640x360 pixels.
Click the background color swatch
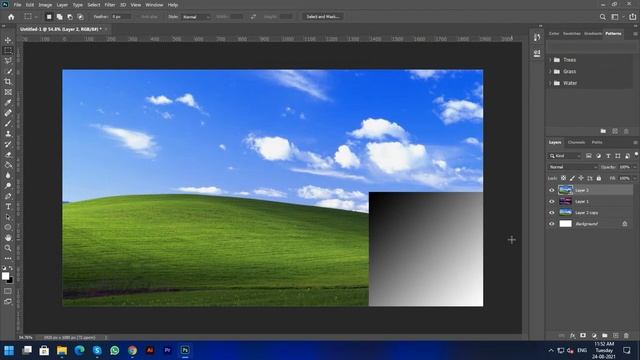point(11,281)
